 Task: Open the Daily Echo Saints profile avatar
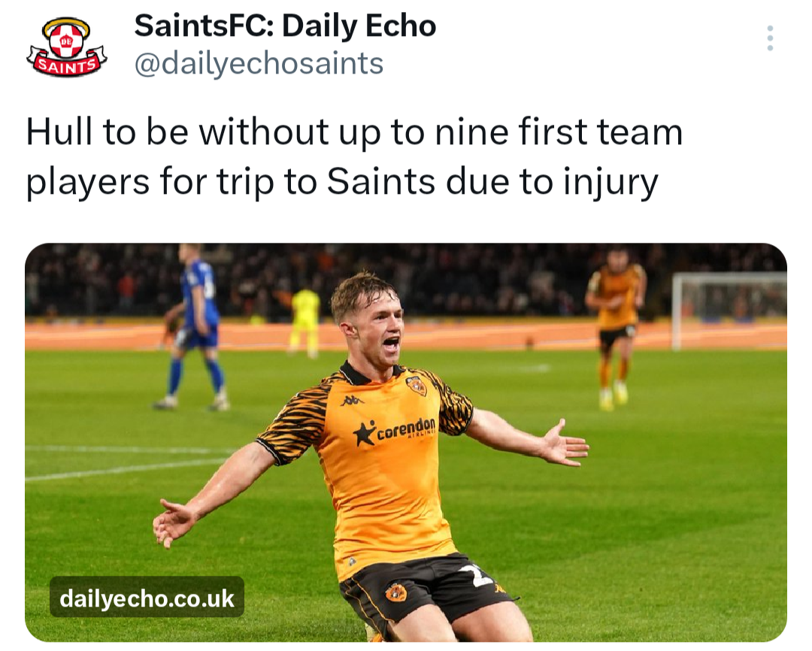(x=66, y=46)
